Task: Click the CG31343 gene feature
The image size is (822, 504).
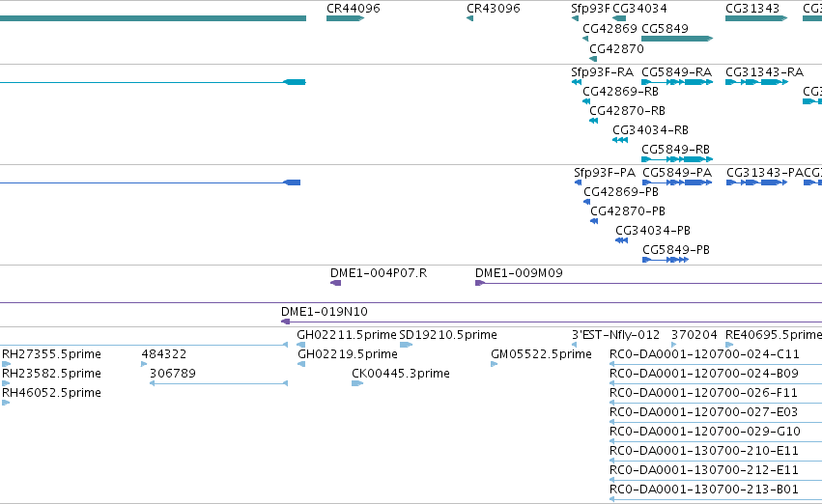Action: click(756, 18)
